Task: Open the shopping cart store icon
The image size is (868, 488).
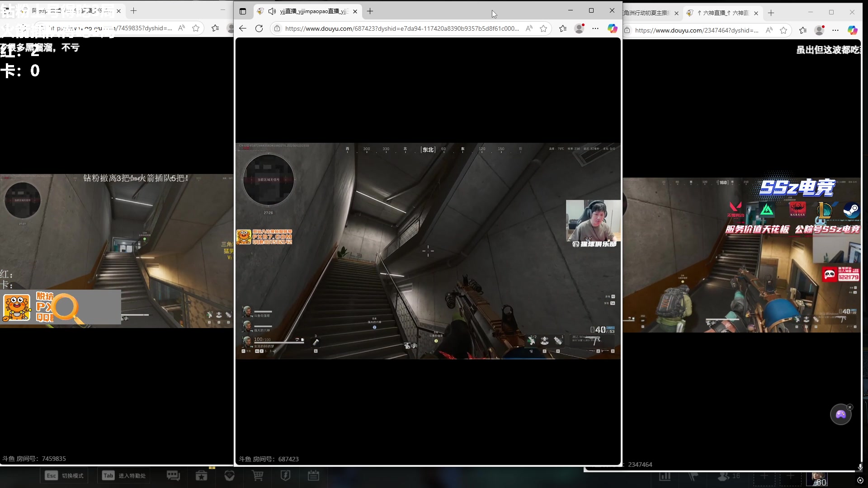Action: pos(258,475)
